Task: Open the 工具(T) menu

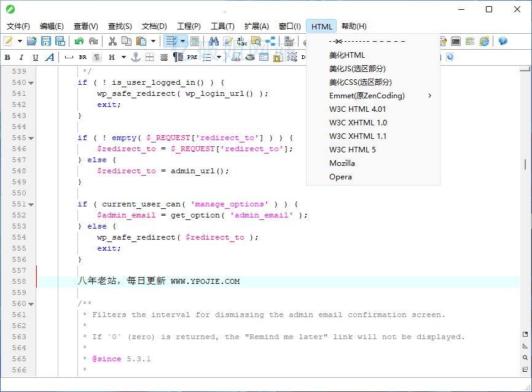Action: (x=222, y=26)
